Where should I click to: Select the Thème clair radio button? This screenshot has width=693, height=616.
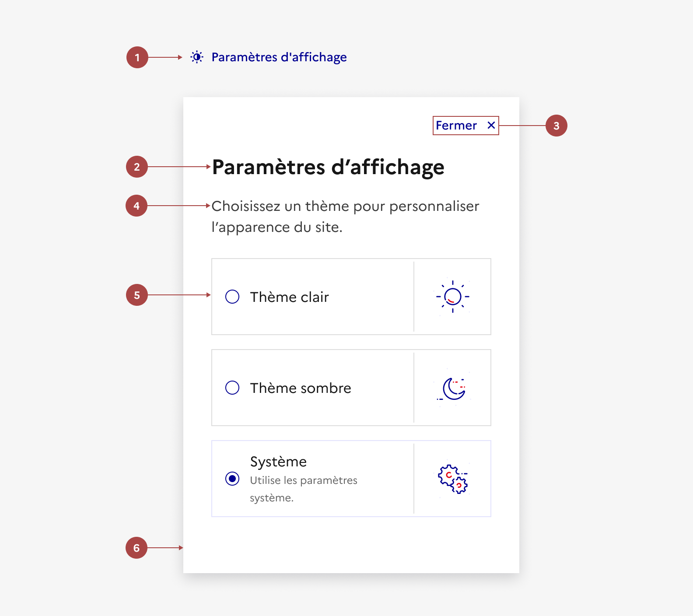pos(232,297)
